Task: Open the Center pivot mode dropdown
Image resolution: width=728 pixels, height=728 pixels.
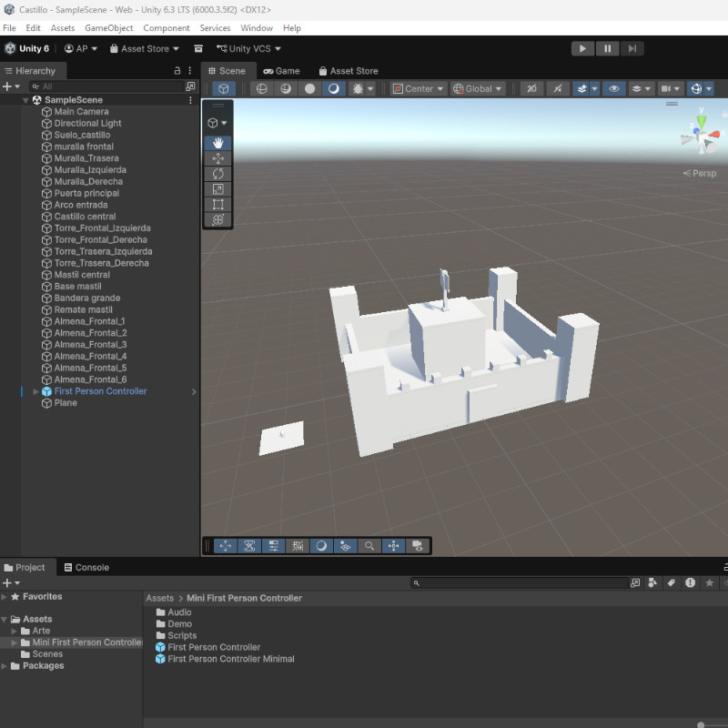Action: [419, 88]
